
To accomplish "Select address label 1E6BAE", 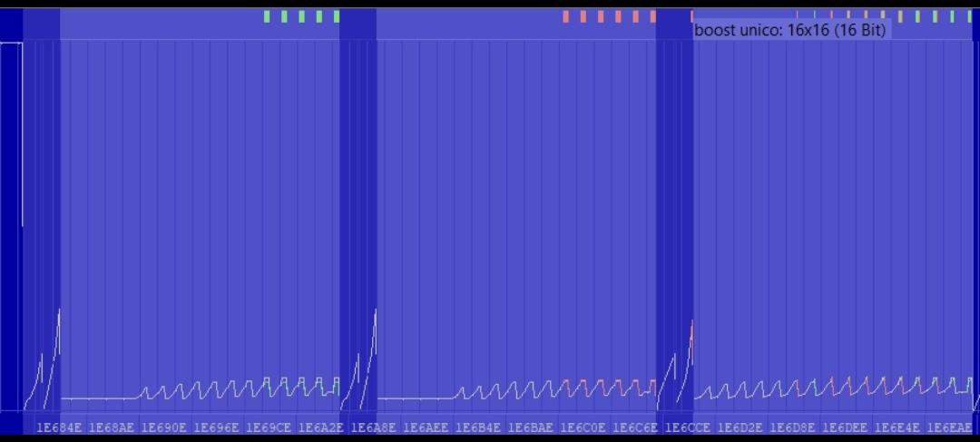I will pyautogui.click(x=531, y=427).
